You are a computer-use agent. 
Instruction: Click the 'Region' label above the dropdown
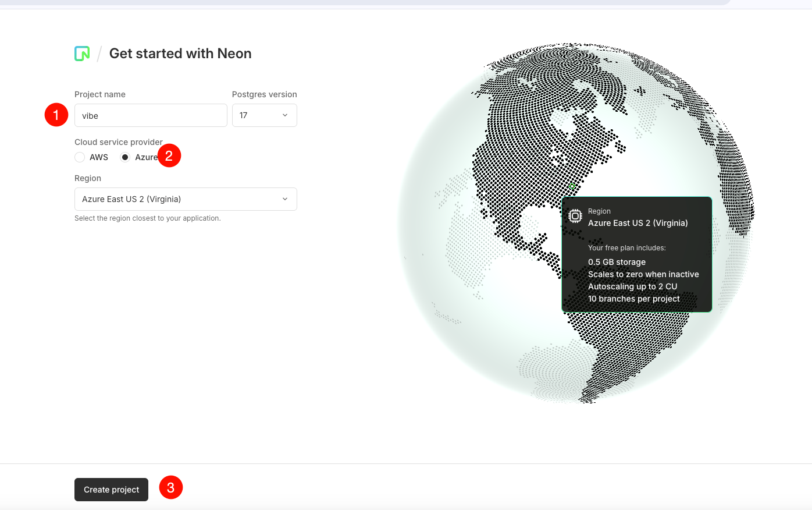click(88, 178)
